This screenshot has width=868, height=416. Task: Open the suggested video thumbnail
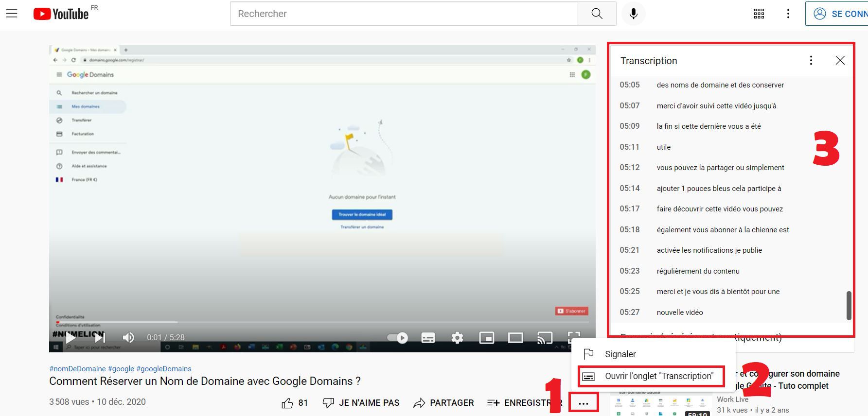click(660, 403)
